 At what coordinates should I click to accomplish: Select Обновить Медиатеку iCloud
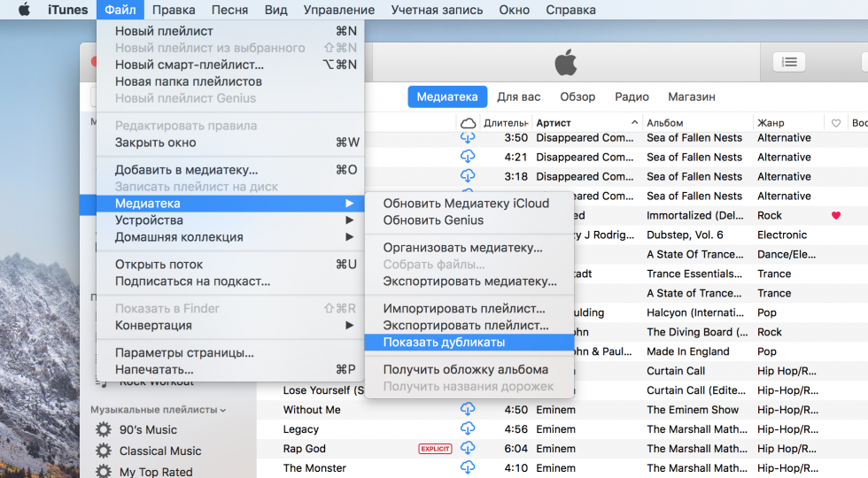[x=469, y=203]
